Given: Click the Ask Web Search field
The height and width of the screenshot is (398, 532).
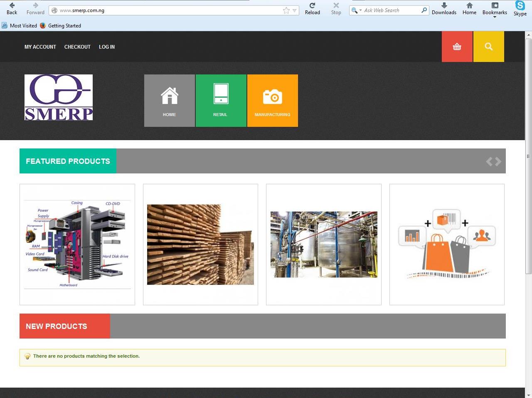Looking at the screenshot, I should pyautogui.click(x=391, y=10).
